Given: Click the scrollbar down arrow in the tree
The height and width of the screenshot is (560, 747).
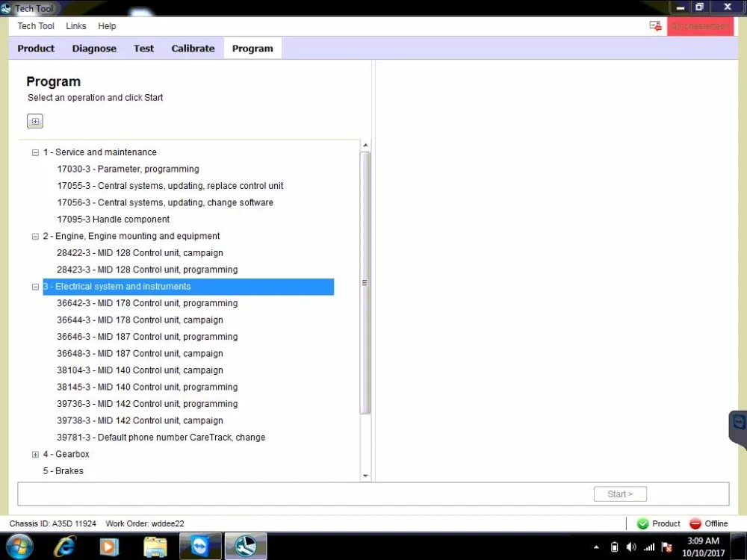Looking at the screenshot, I should tap(365, 476).
